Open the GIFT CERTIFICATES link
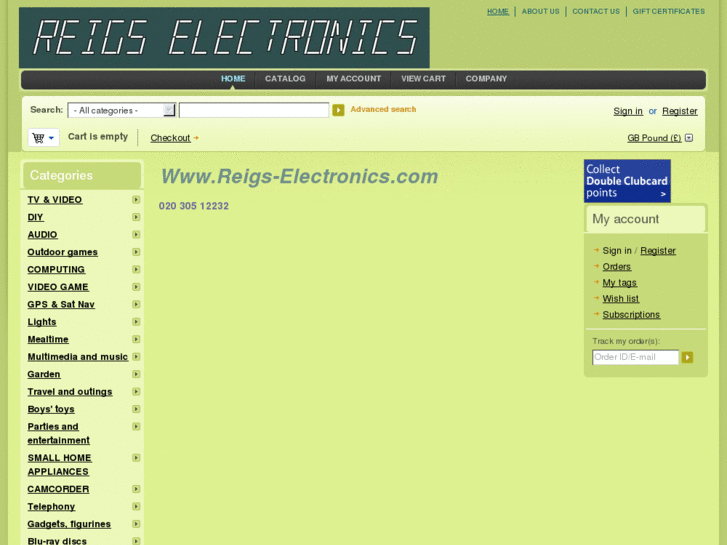727x545 pixels. (x=669, y=12)
